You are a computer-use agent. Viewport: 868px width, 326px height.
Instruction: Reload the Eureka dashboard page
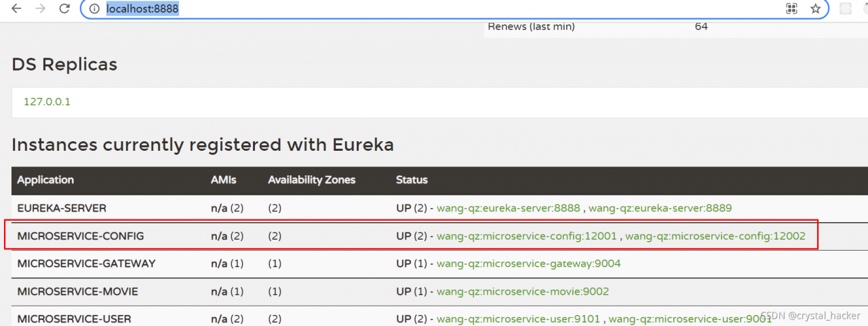pos(64,9)
